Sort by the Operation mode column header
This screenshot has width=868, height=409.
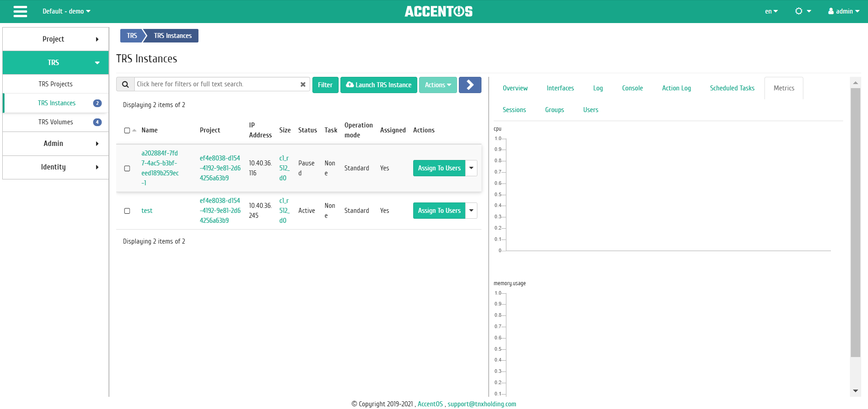click(x=359, y=130)
